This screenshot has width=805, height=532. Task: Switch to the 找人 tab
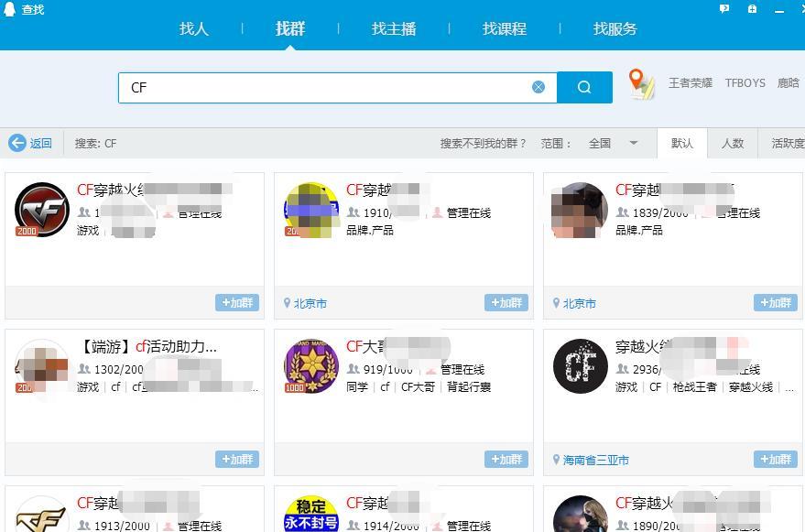[194, 28]
